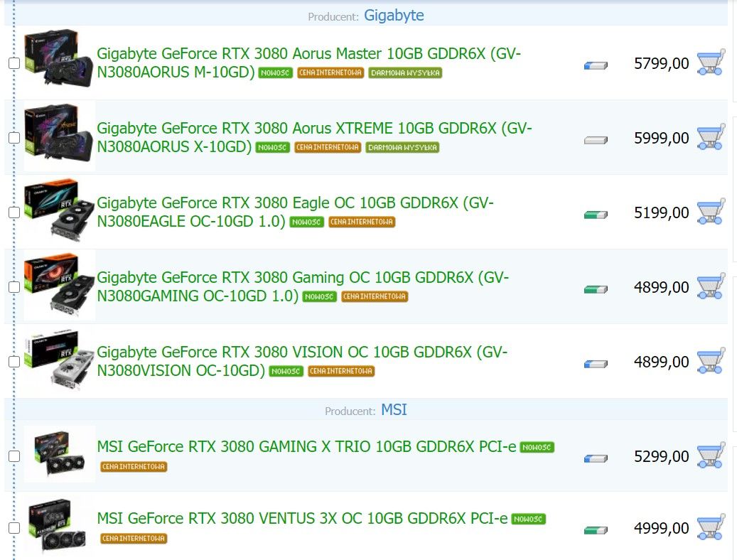Tick checkbox for MSI VENTUS 3X OC

[14, 528]
